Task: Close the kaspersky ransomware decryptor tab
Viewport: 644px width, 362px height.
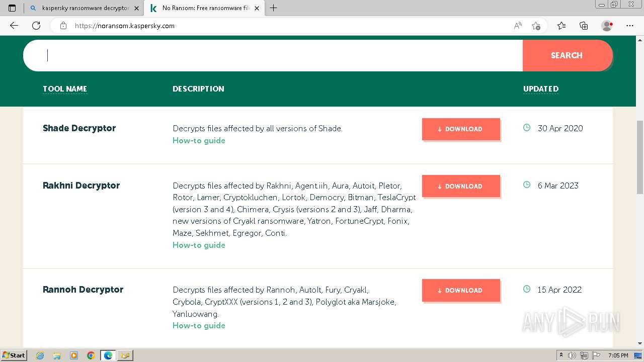Action: (x=136, y=8)
